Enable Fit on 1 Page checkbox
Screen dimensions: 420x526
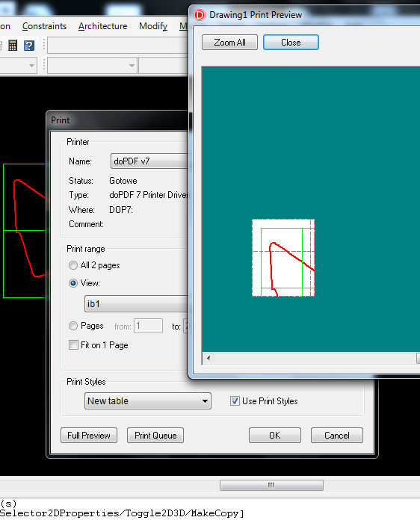(x=73, y=345)
